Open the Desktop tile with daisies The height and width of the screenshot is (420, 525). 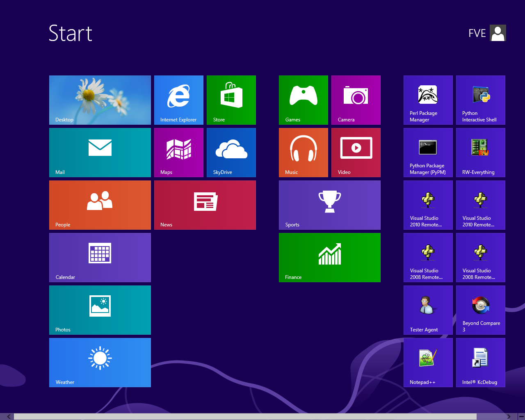click(100, 100)
